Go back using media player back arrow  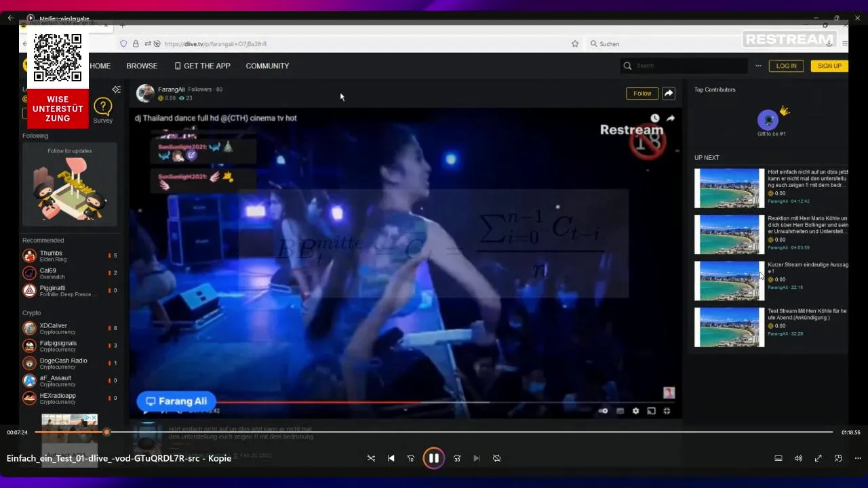click(10, 18)
